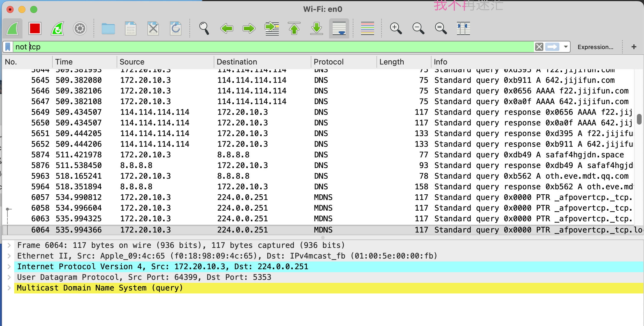Select packet 5645 querying 642.jijifun.com
644x326 pixels.
click(x=318, y=80)
